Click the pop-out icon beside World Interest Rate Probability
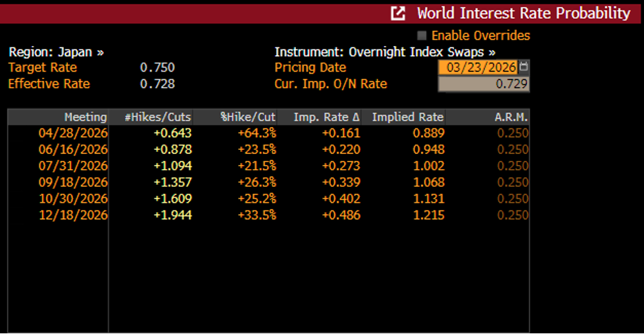The width and height of the screenshot is (644, 334). (x=398, y=13)
